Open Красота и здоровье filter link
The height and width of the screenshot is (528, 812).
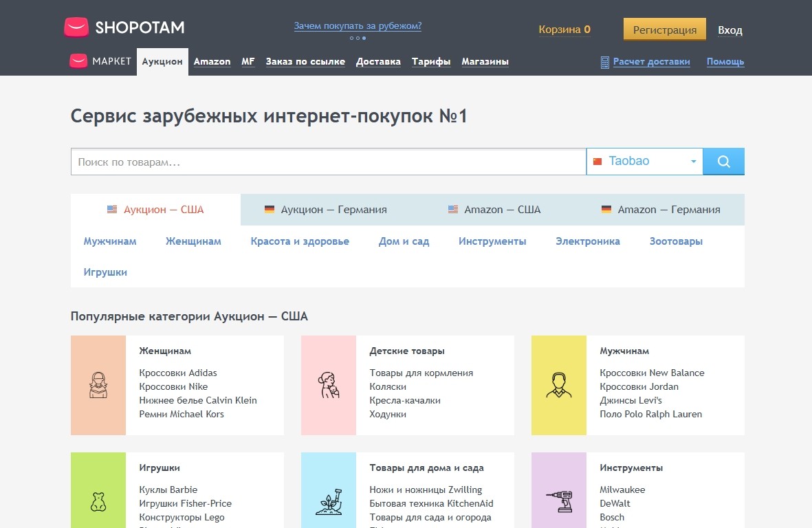pyautogui.click(x=300, y=241)
